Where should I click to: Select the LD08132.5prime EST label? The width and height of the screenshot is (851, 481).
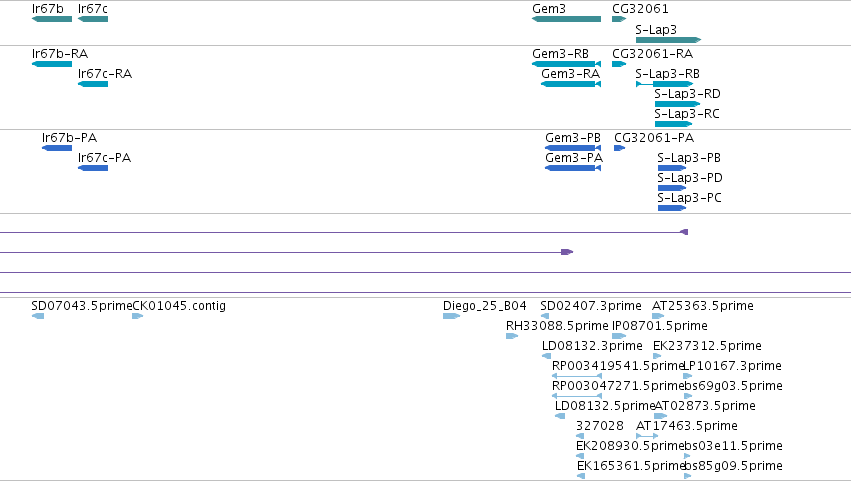(x=605, y=407)
